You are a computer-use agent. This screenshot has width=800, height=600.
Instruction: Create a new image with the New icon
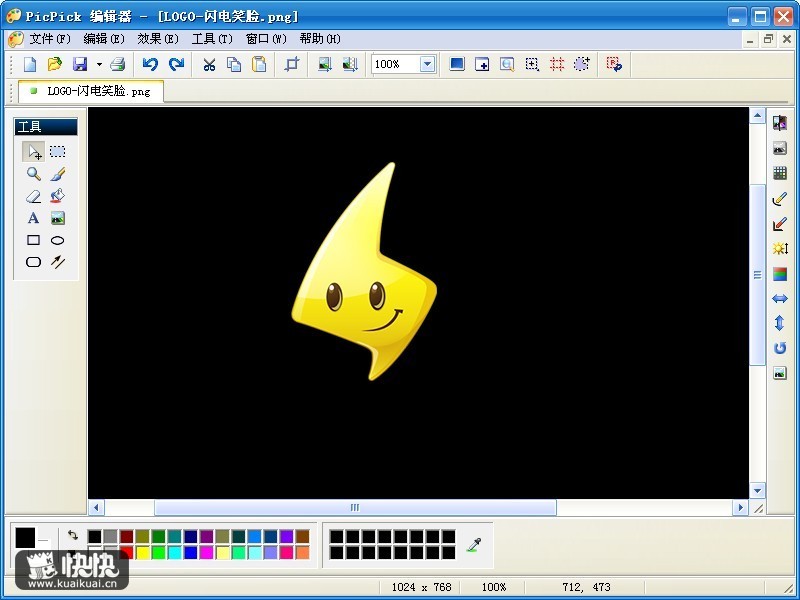click(30, 64)
